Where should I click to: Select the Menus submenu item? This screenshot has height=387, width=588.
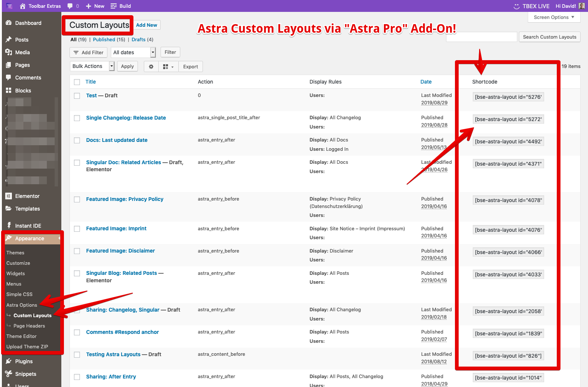pyautogui.click(x=14, y=284)
